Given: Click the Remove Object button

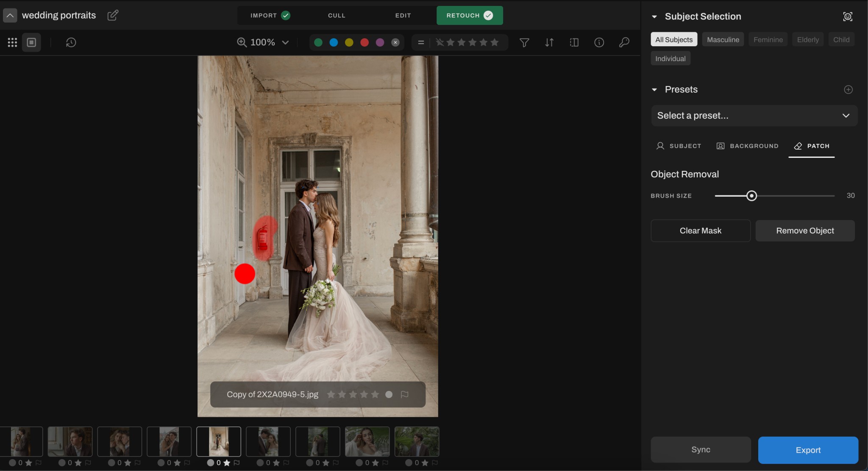Looking at the screenshot, I should [x=804, y=231].
